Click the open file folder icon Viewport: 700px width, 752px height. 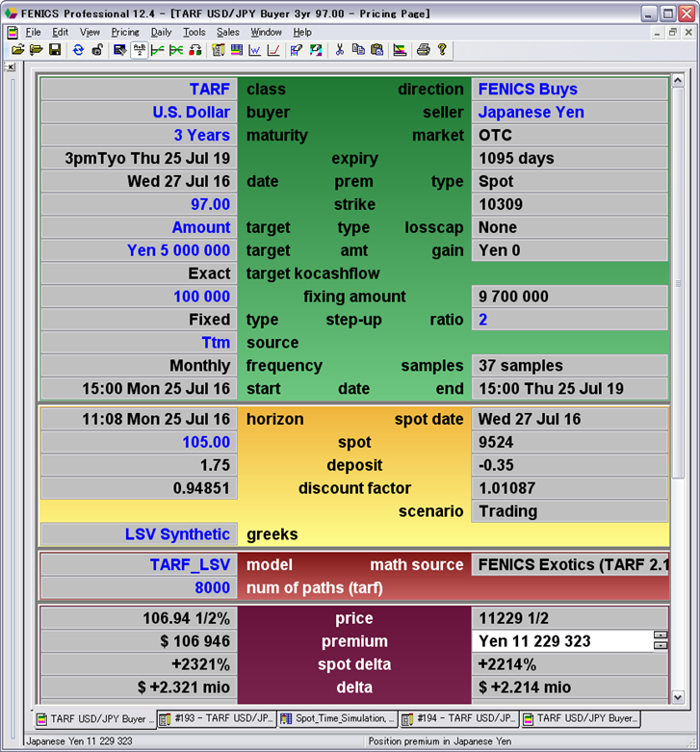(17, 50)
